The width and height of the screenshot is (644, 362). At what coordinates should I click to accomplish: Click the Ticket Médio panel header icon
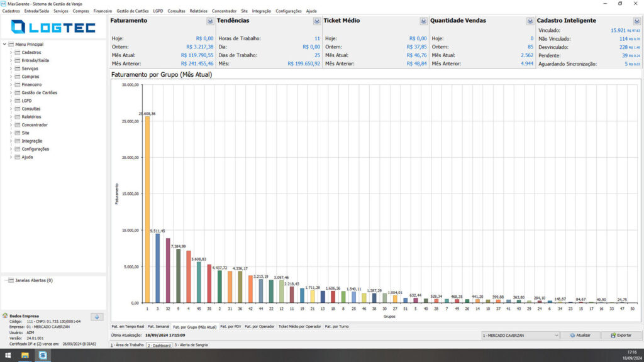tap(423, 21)
